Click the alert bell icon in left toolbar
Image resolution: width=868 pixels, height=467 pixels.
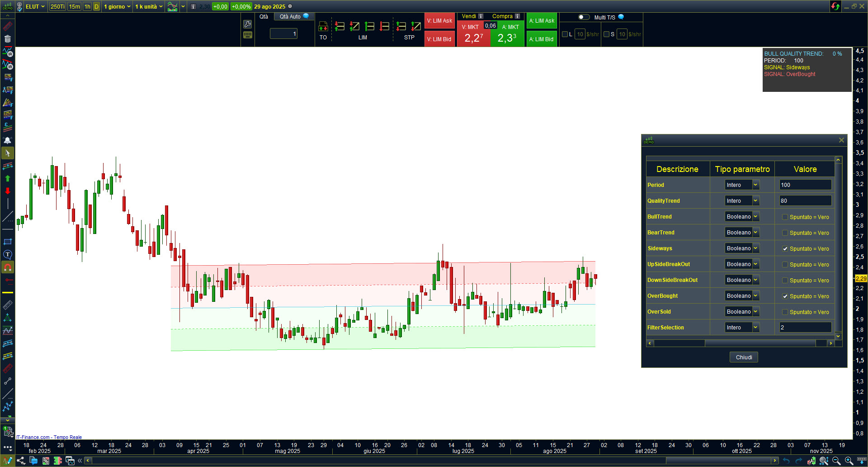pos(8,140)
